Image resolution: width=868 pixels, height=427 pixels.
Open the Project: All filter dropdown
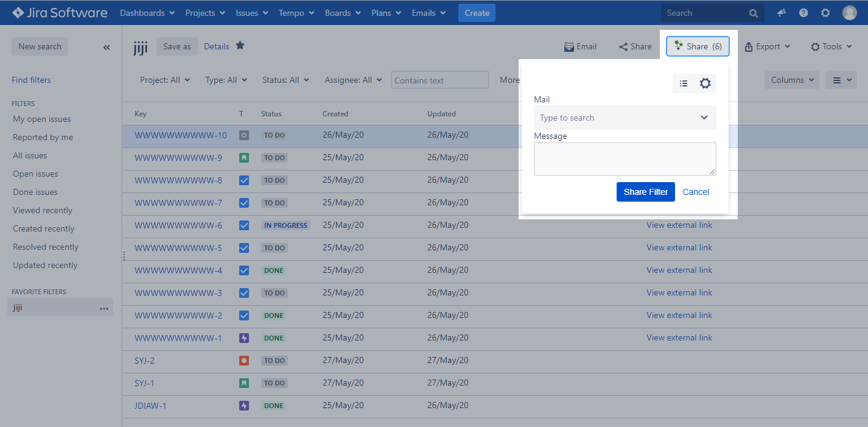[164, 80]
